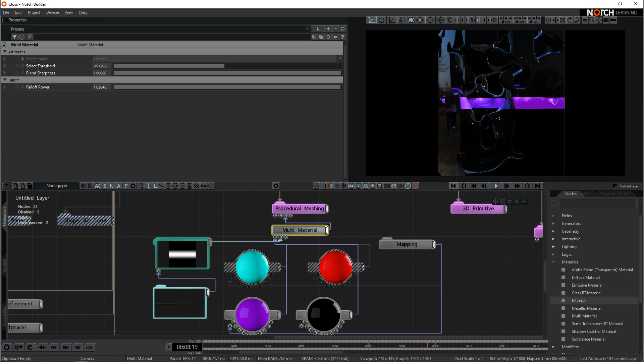Image resolution: width=644 pixels, height=362 pixels.
Task: Open the Select Image dropdown
Action: (340, 59)
